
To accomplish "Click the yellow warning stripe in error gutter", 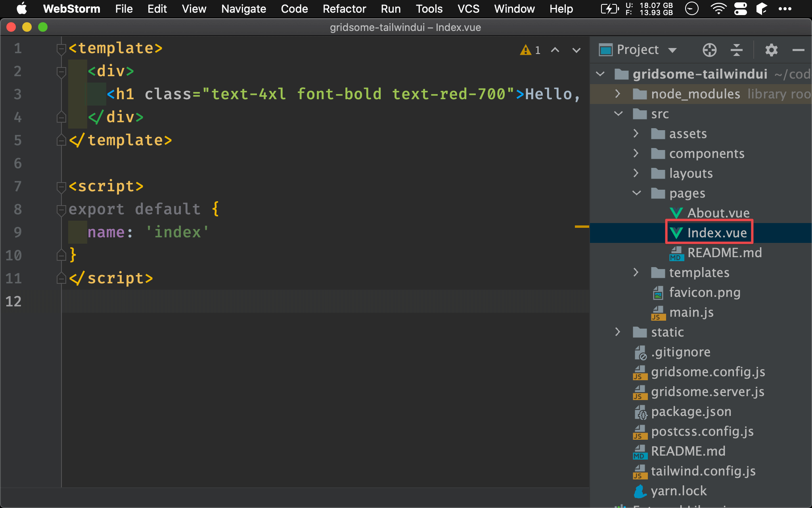I will pyautogui.click(x=582, y=227).
